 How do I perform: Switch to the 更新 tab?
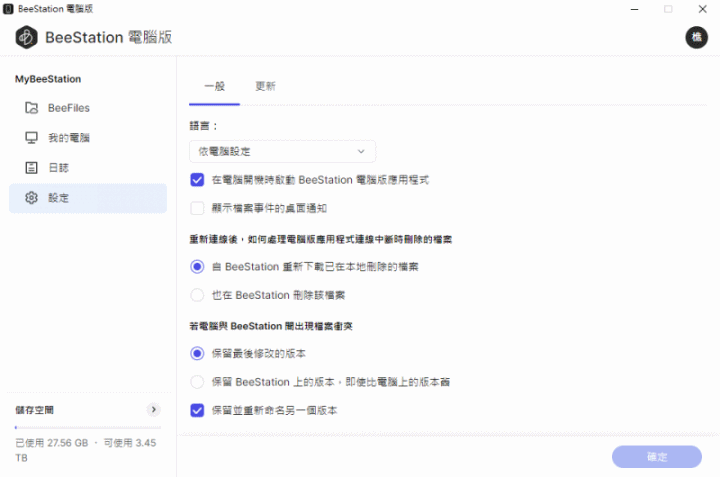click(265, 86)
